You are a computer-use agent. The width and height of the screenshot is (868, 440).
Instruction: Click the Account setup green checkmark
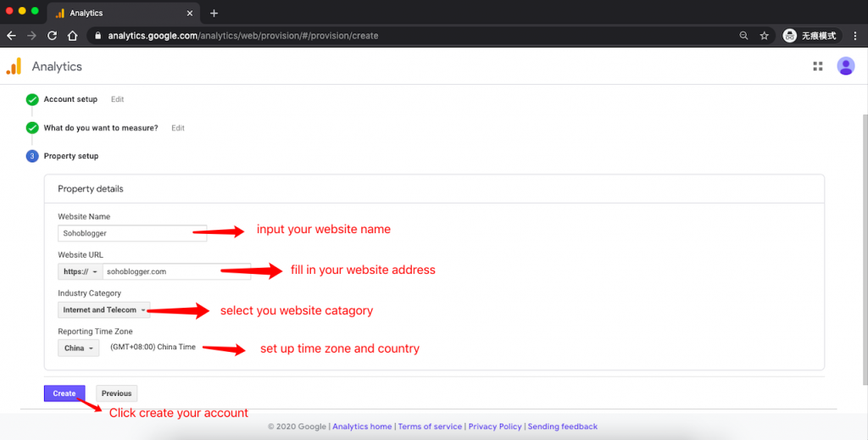point(32,100)
